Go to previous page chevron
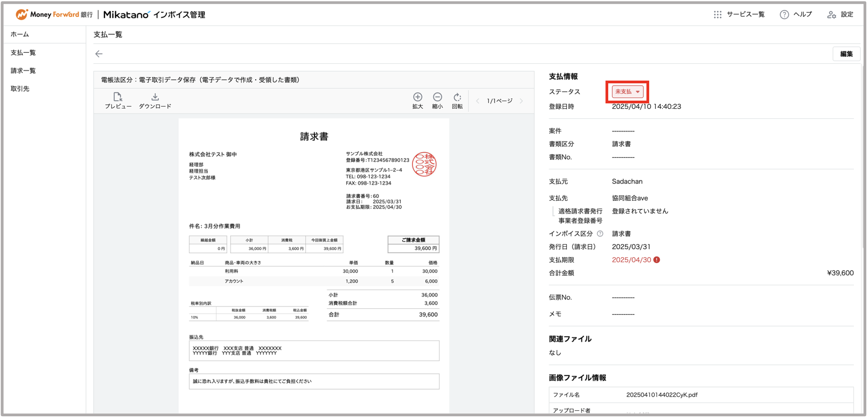This screenshot has width=868, height=418. point(477,101)
